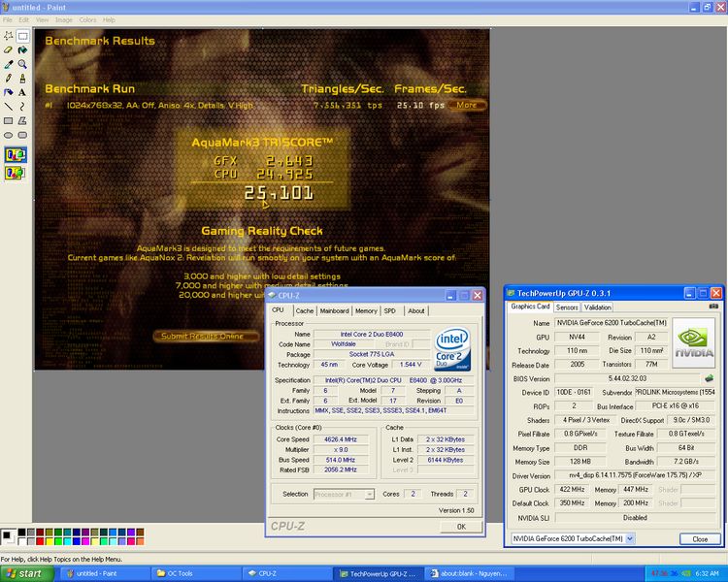Select the rectangular Select tool

tap(22, 36)
